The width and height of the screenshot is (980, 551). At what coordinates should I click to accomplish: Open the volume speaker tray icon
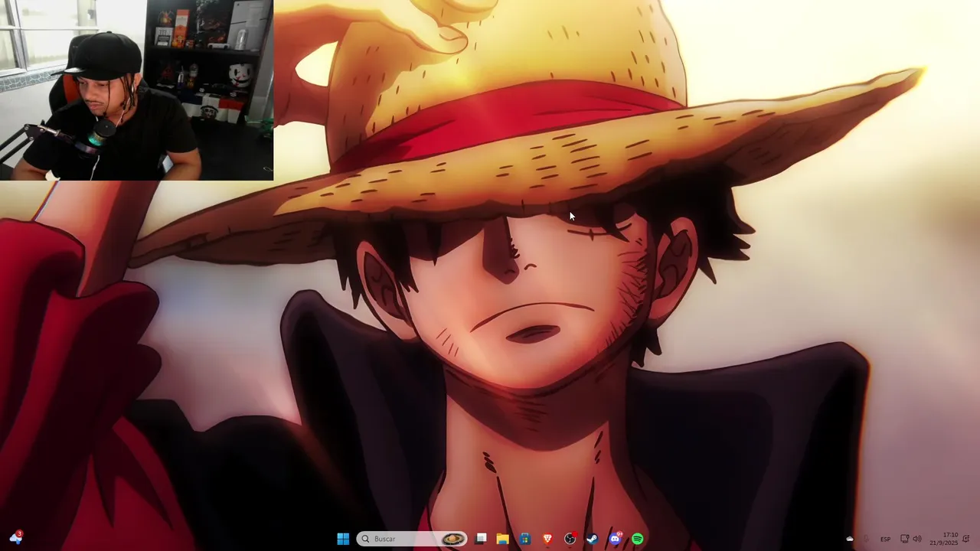pos(917,539)
